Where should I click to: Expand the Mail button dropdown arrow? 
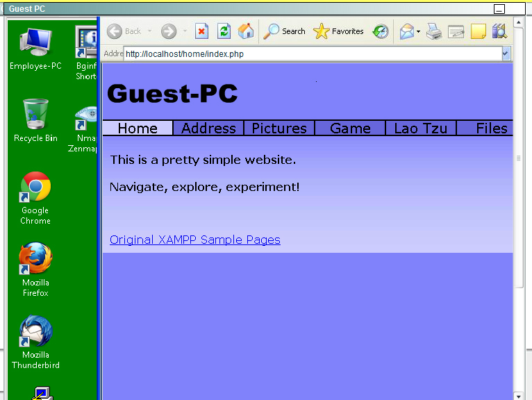click(x=418, y=31)
